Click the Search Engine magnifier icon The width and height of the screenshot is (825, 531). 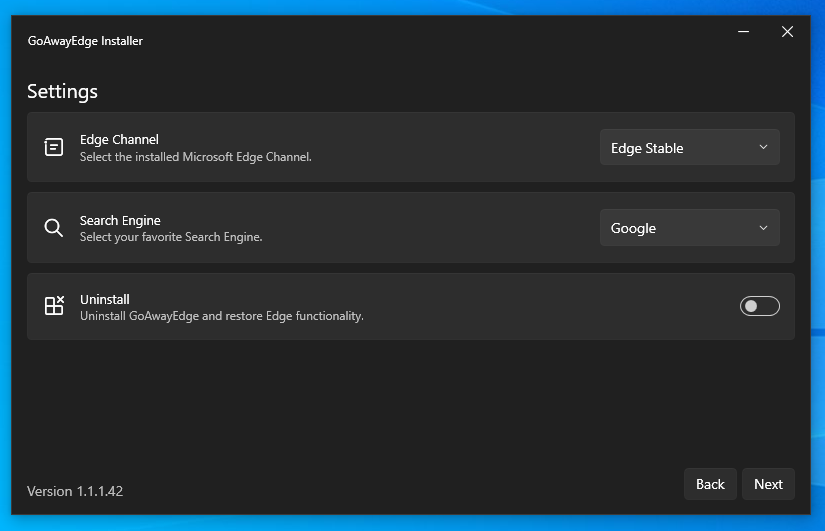54,228
